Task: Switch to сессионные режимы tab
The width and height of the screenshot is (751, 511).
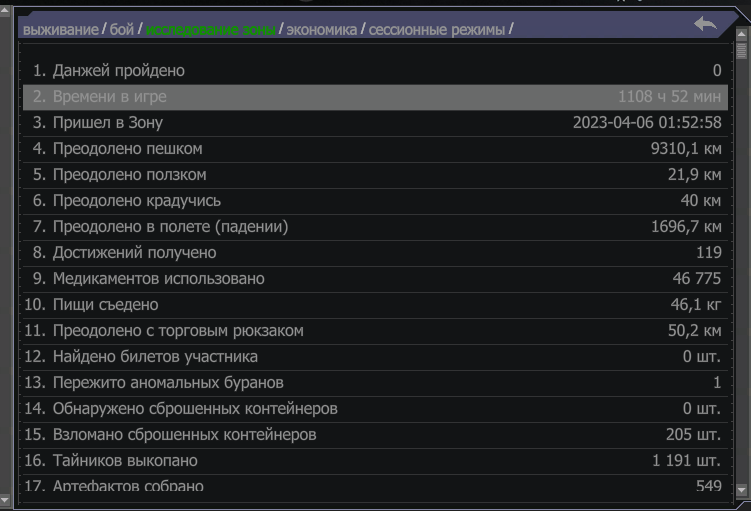Action: (x=437, y=30)
